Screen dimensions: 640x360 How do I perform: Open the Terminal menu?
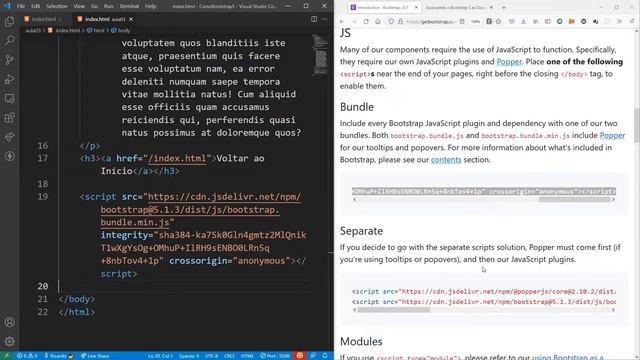point(129,6)
